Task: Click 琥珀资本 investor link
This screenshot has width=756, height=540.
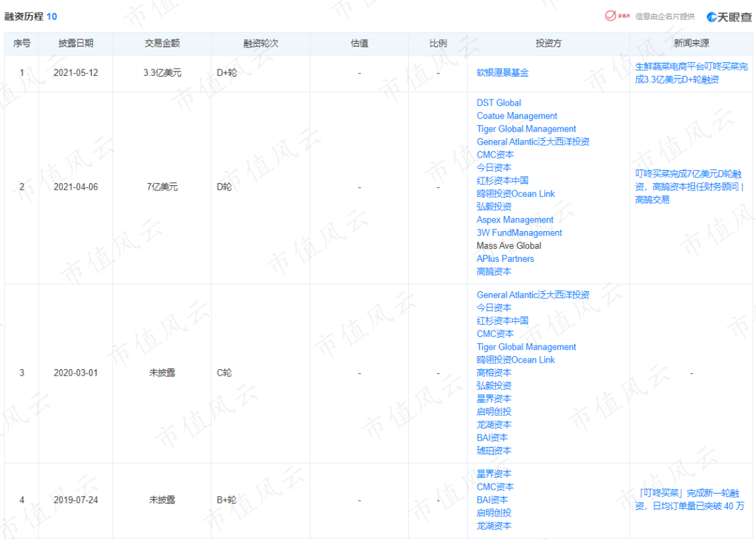Action: (x=494, y=451)
